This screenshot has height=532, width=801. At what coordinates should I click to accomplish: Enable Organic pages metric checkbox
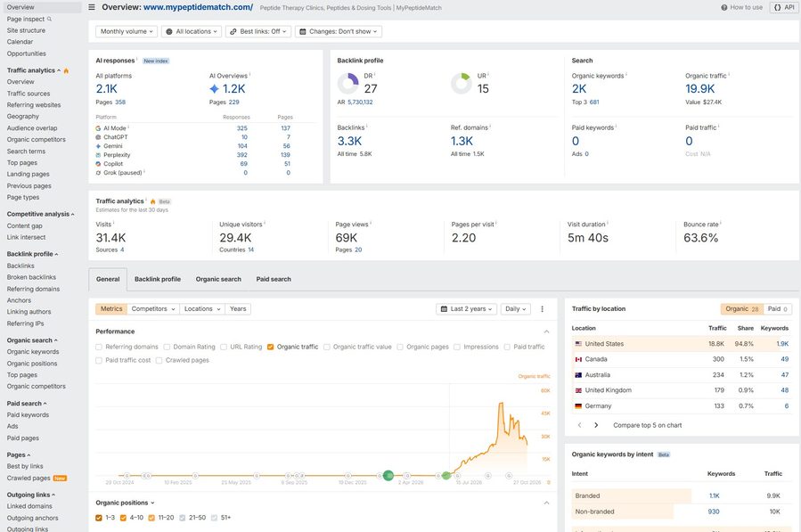point(400,347)
